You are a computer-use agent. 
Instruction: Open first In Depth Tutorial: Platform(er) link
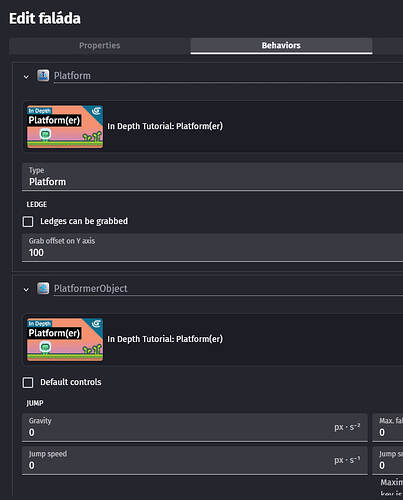[165, 126]
